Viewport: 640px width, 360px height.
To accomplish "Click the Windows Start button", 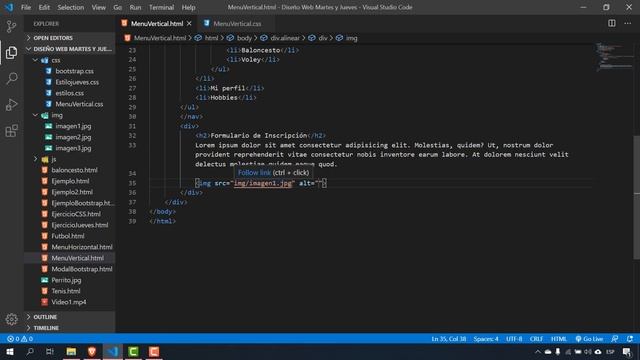I will tap(10, 351).
